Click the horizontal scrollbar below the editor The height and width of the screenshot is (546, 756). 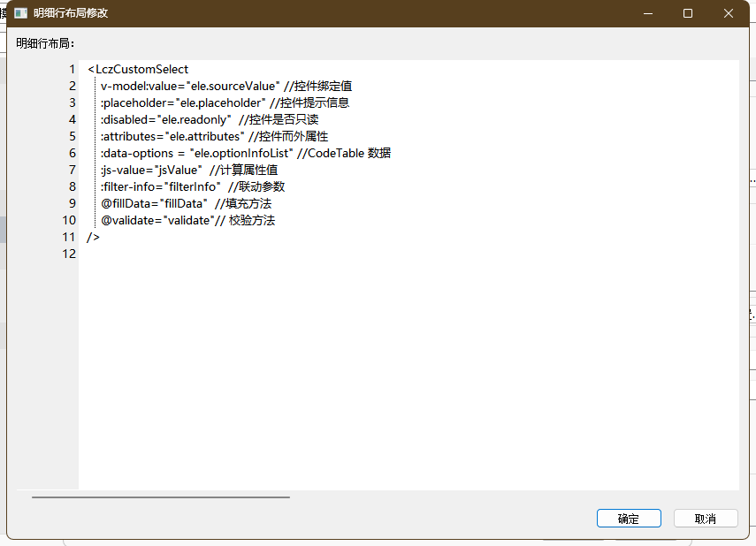(x=161, y=497)
